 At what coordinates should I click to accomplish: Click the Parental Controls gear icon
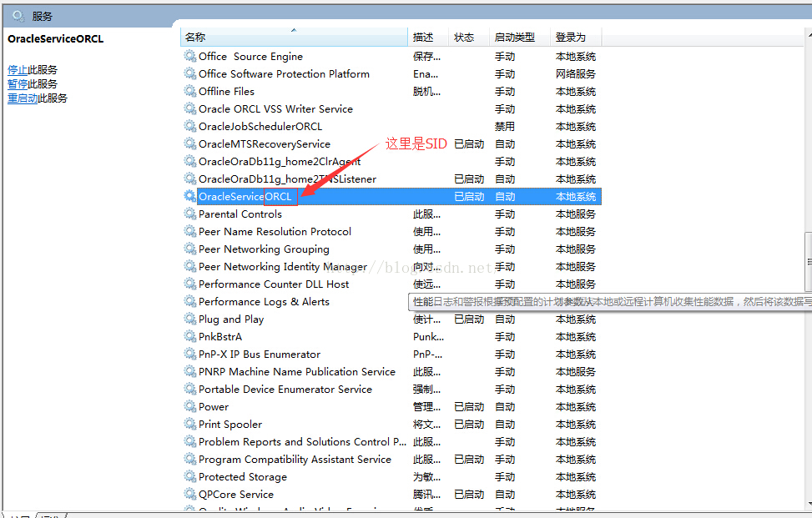(x=190, y=214)
